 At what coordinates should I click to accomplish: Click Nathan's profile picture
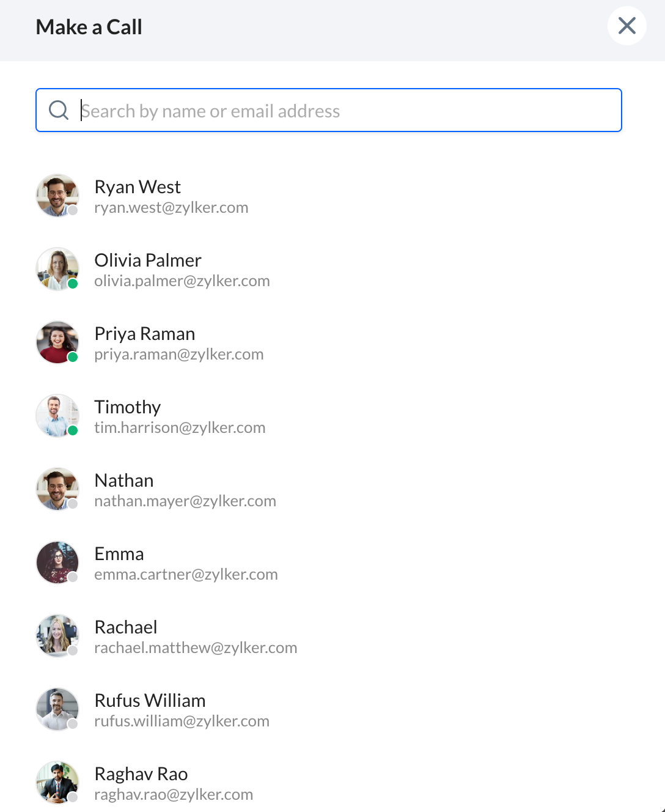[x=57, y=489]
